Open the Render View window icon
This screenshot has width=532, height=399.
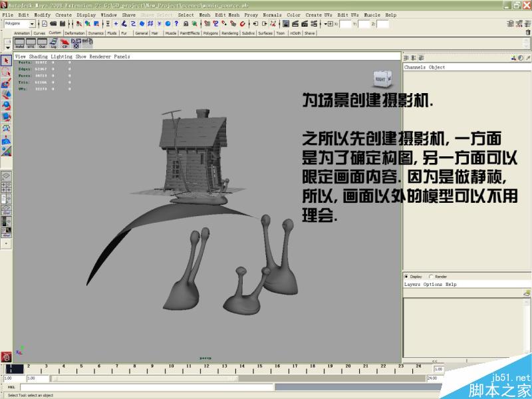(286, 24)
